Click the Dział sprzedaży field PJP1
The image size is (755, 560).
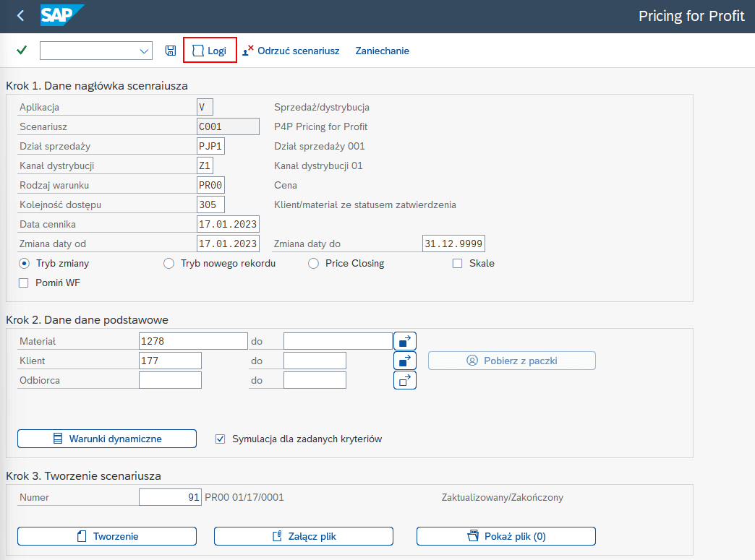(210, 146)
